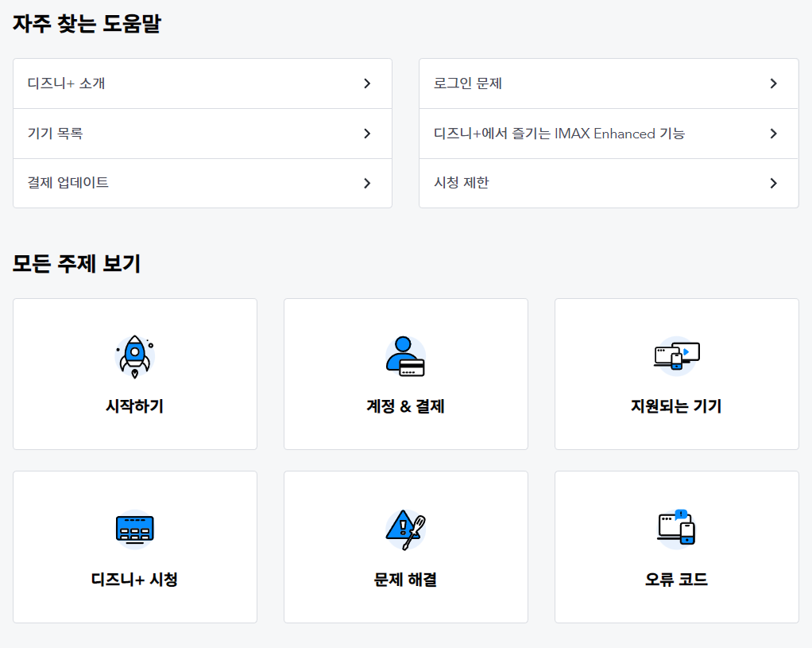Viewport: 812px width, 648px height.
Task: Select the account and card icon
Action: click(x=405, y=357)
